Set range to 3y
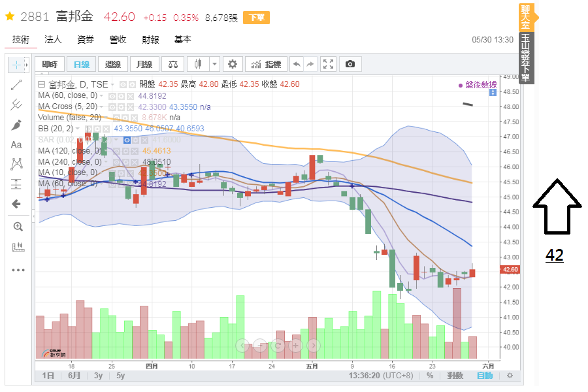This screenshot has width=588, height=392. (98, 376)
